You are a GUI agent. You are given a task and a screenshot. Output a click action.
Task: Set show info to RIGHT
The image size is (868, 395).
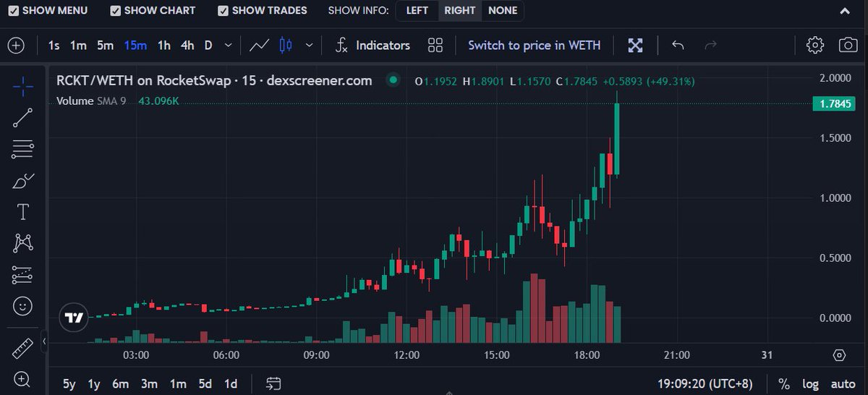(460, 10)
